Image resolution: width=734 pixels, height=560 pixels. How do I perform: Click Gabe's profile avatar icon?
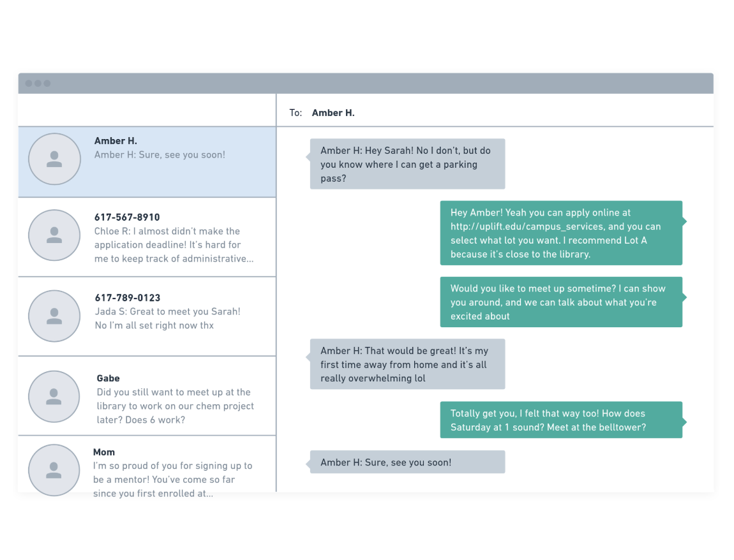click(x=54, y=396)
